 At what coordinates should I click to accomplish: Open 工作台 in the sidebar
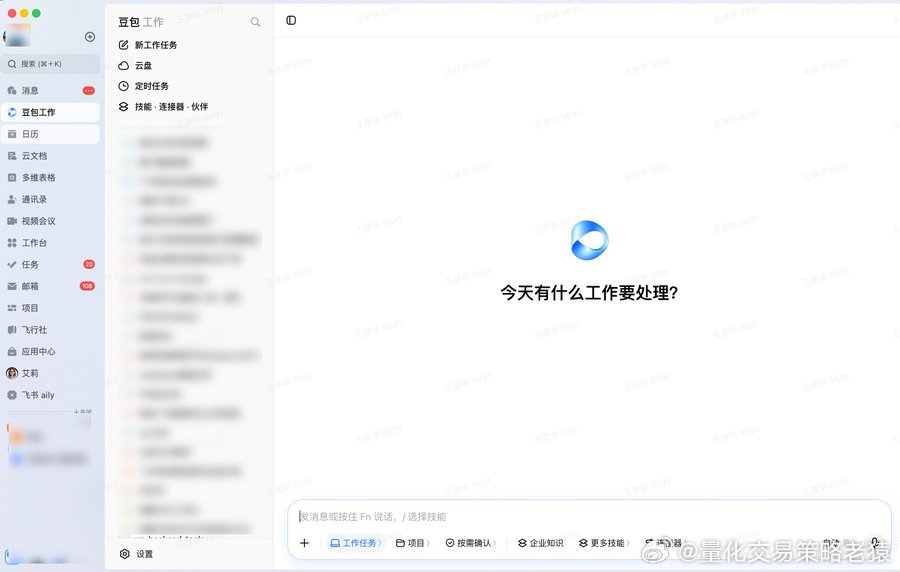pos(51,243)
